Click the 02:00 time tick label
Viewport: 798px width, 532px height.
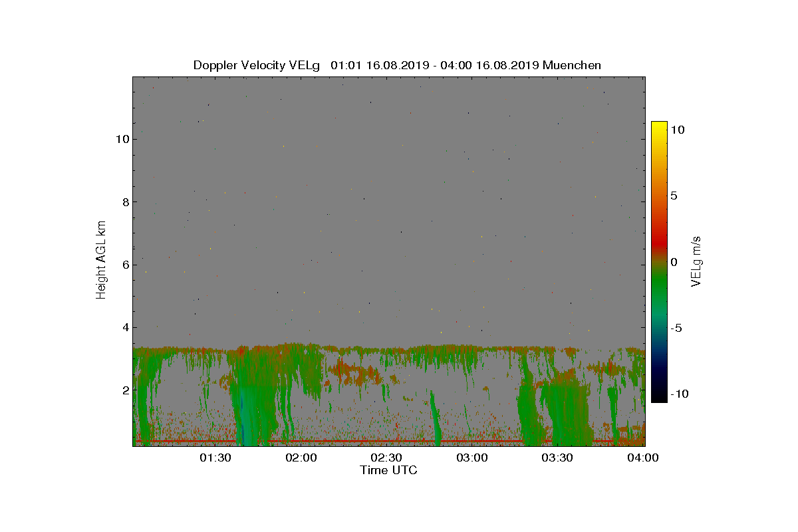[x=301, y=458]
